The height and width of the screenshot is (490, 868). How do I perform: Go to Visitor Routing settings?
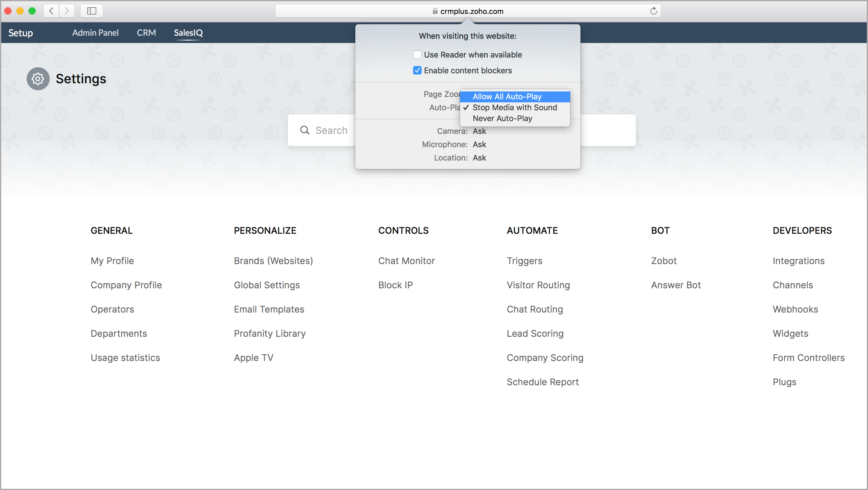(x=538, y=285)
